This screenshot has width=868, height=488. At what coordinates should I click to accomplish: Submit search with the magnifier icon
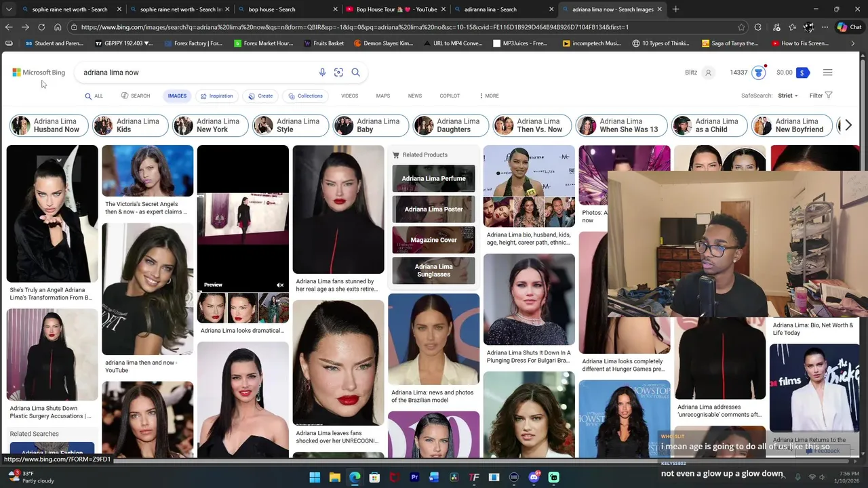coord(355,73)
